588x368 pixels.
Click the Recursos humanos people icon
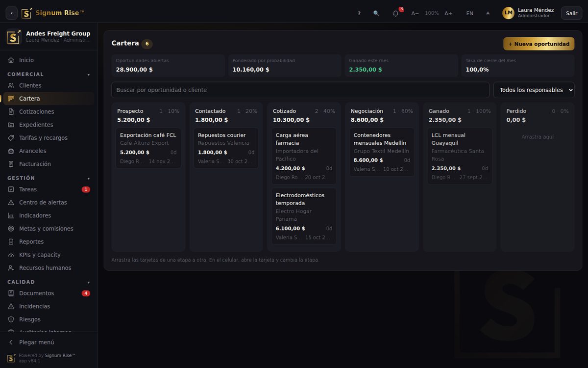pyautogui.click(x=11, y=268)
